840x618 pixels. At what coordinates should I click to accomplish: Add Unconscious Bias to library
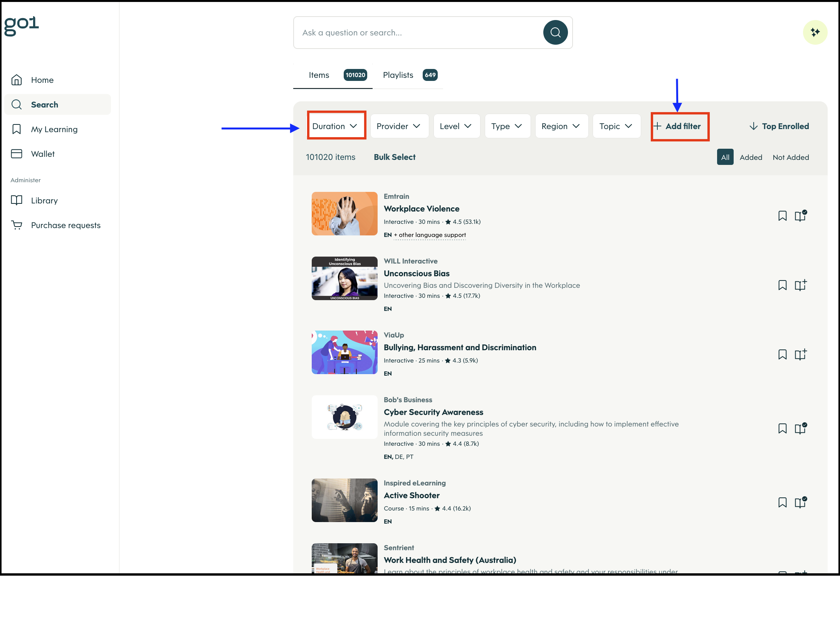click(801, 285)
